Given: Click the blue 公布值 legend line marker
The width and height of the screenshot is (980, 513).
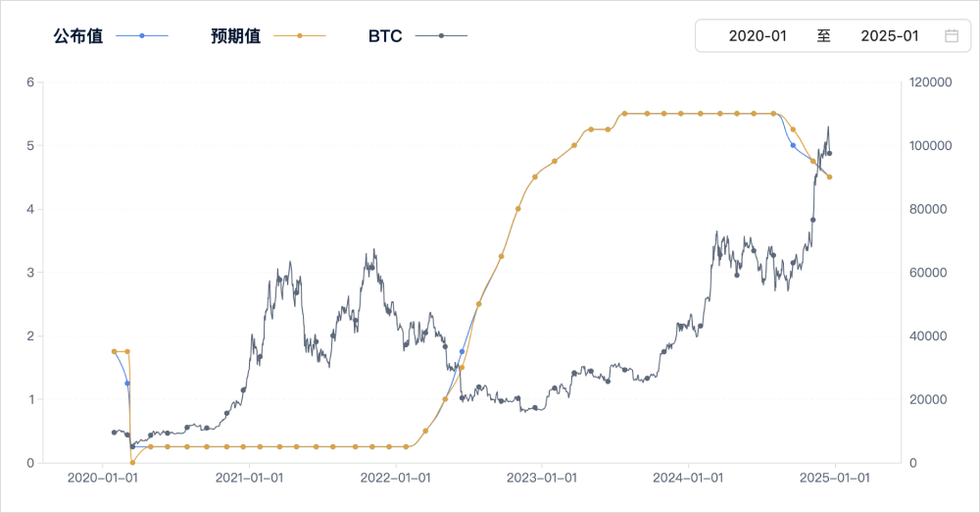Looking at the screenshot, I should (x=142, y=36).
